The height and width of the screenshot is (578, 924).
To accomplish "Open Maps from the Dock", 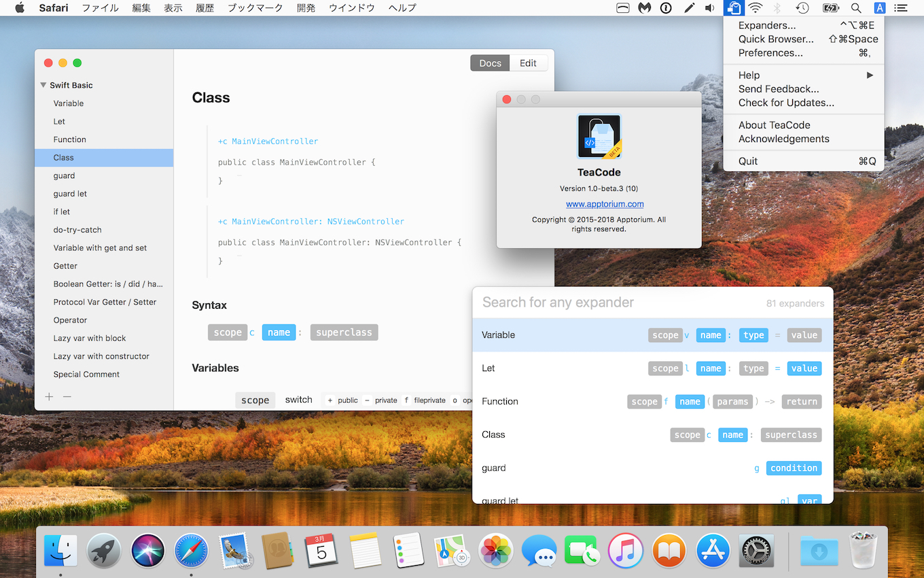I will click(452, 550).
